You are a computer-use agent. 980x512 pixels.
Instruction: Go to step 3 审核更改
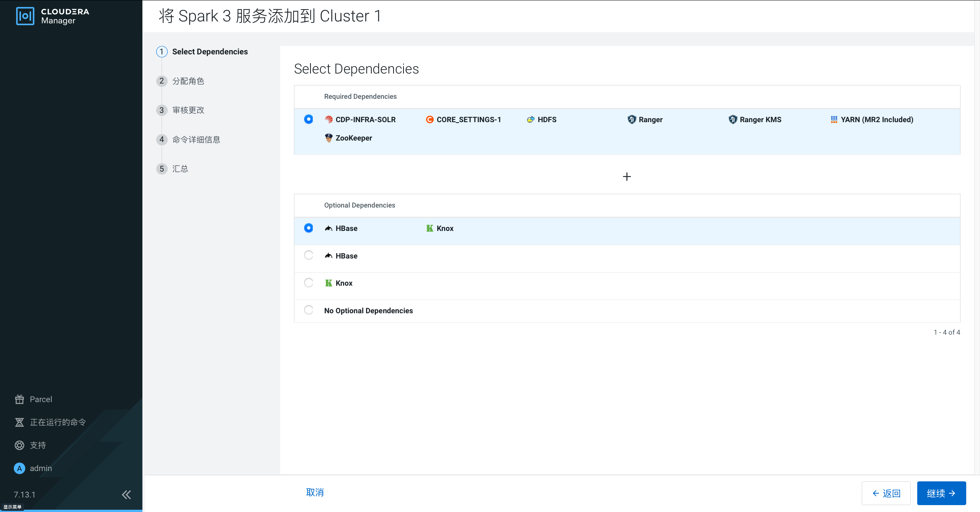coord(188,110)
